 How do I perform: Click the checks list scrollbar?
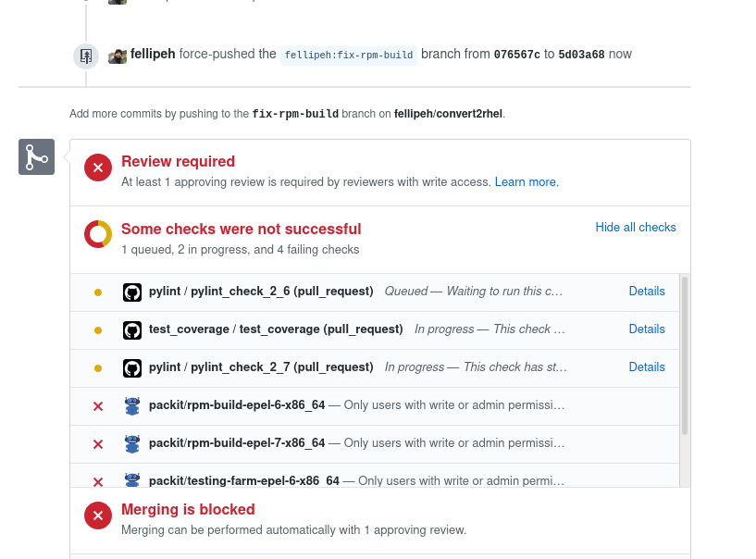pos(685,356)
